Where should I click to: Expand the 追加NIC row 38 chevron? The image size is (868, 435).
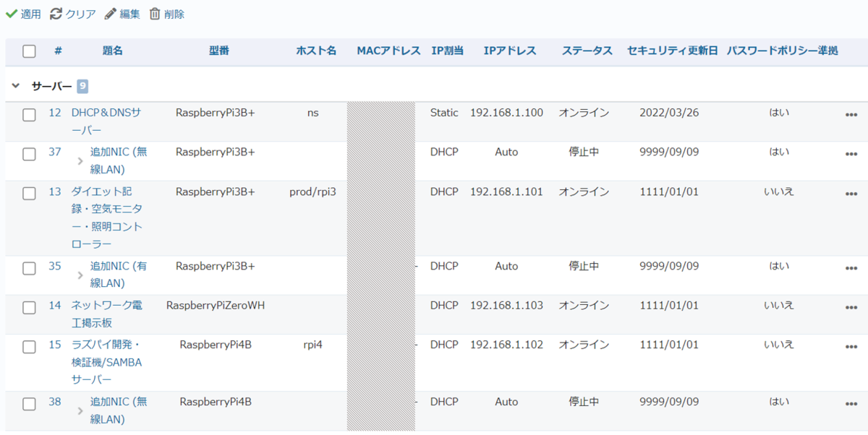click(x=80, y=410)
